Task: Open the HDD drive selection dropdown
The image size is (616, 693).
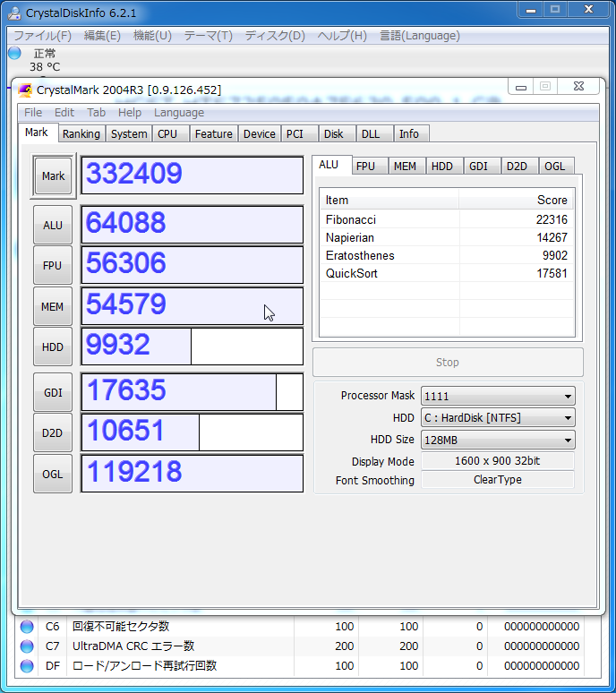Action: [x=498, y=417]
